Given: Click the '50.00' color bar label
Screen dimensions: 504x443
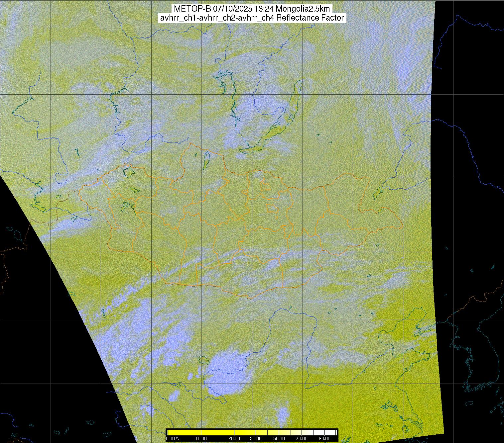Looking at the screenshot, I should pos(280,439).
